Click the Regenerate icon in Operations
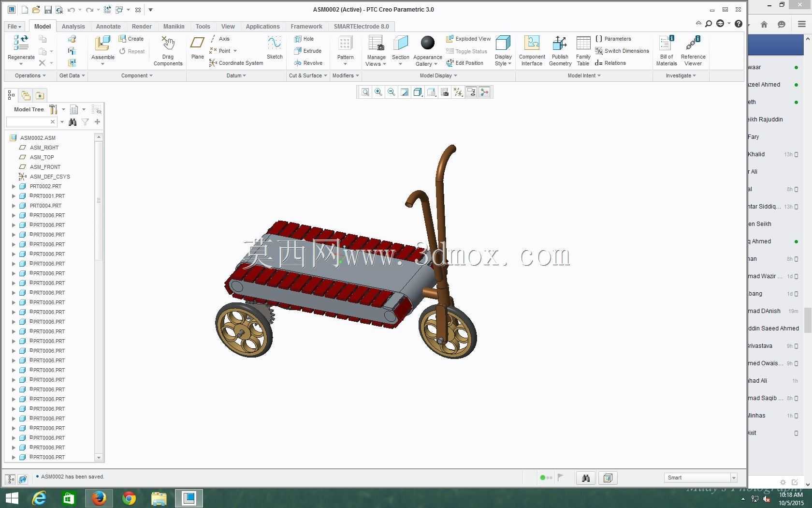 pyautogui.click(x=21, y=43)
